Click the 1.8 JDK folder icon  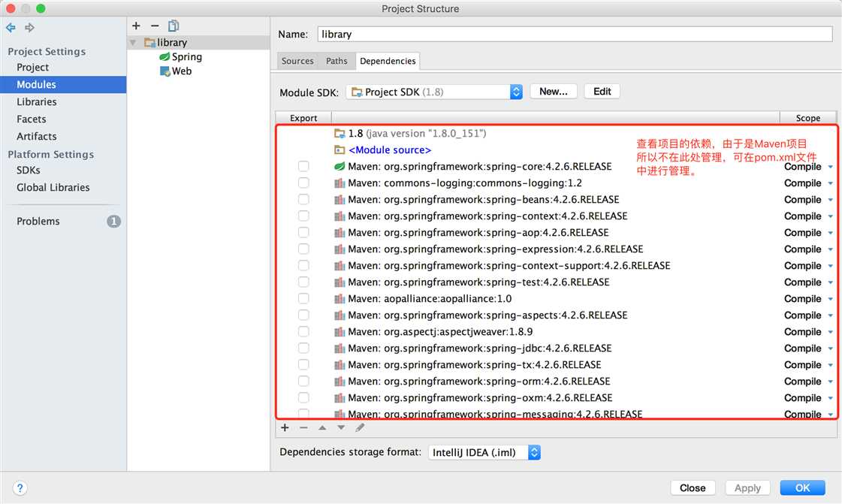click(x=340, y=133)
